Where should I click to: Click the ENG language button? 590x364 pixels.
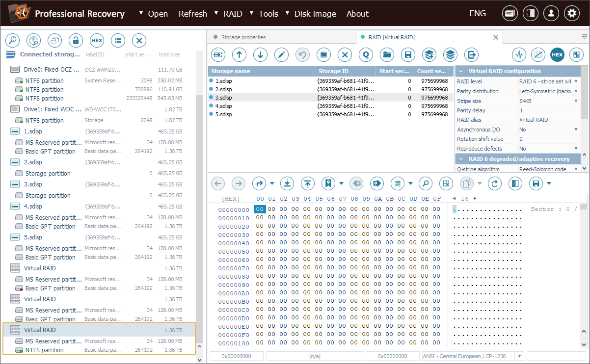point(479,14)
